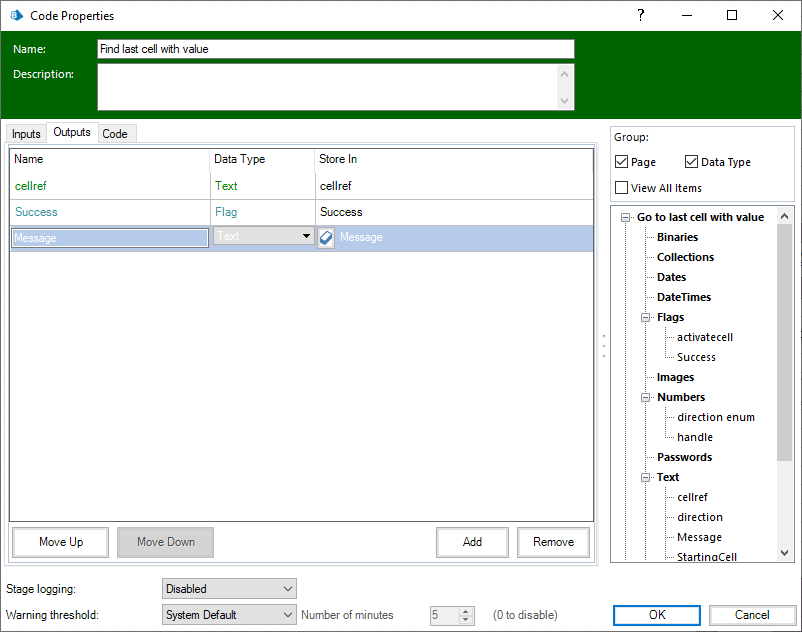The height and width of the screenshot is (632, 802).
Task: Select the activatecell item in the tree
Action: tap(704, 337)
